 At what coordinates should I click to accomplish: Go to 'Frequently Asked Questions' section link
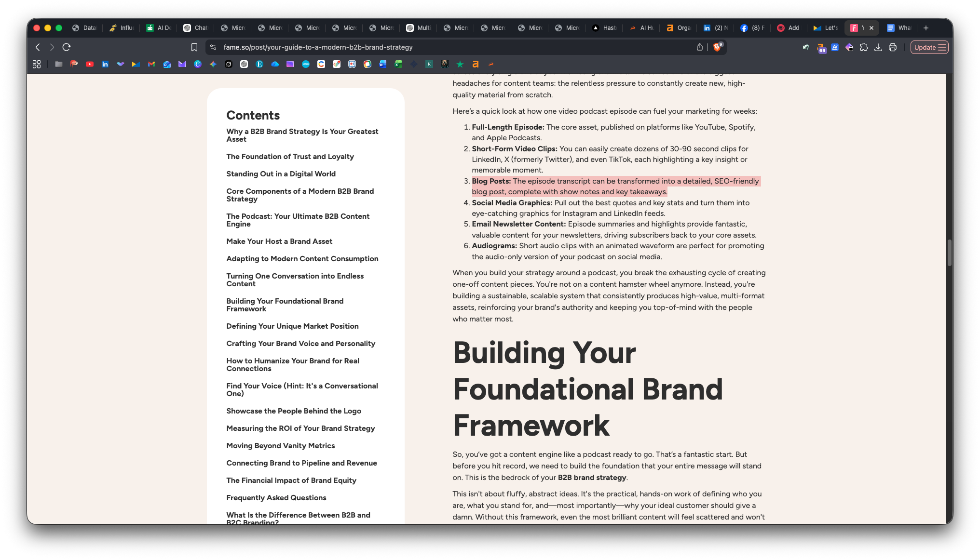pyautogui.click(x=276, y=498)
